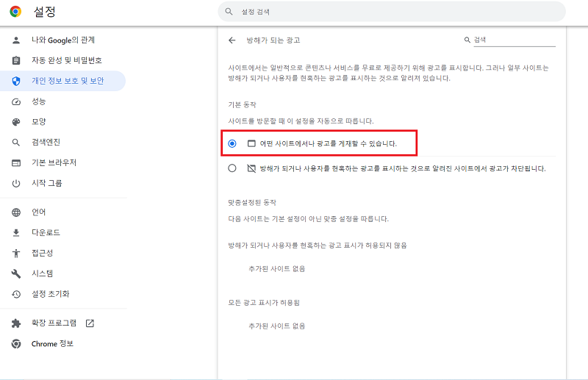This screenshot has width=588, height=380.
Task: Select the 광고가 차단됩니다 radio button
Action: click(x=232, y=168)
